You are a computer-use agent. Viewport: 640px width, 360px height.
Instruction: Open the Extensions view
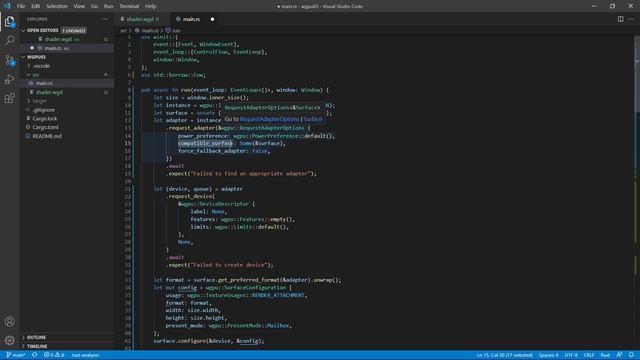9,98
